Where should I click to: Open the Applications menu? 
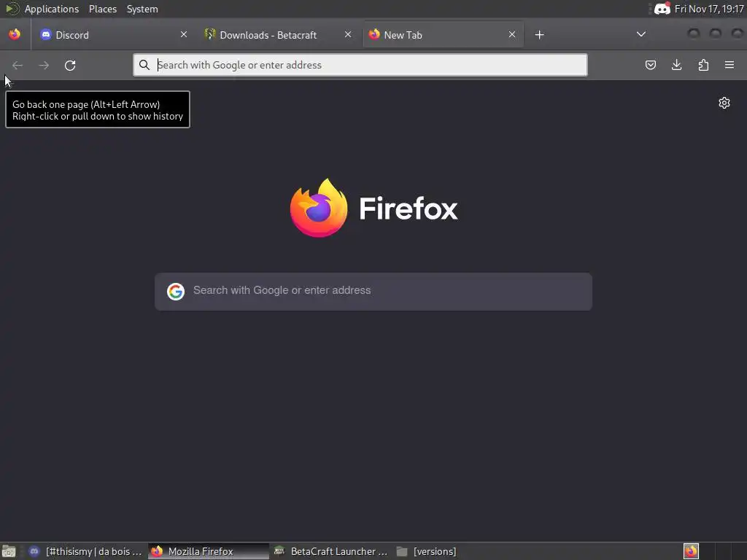[x=52, y=9]
